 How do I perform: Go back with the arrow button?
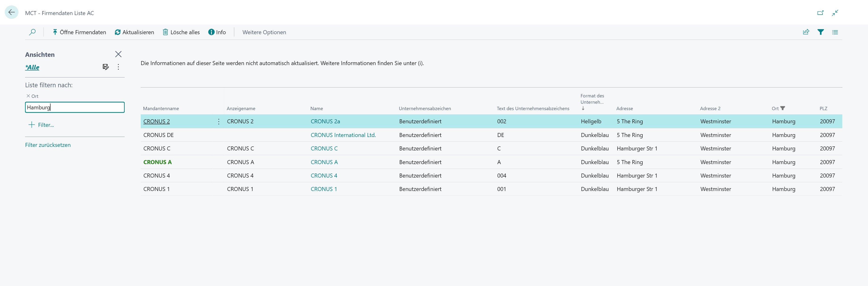[x=12, y=12]
